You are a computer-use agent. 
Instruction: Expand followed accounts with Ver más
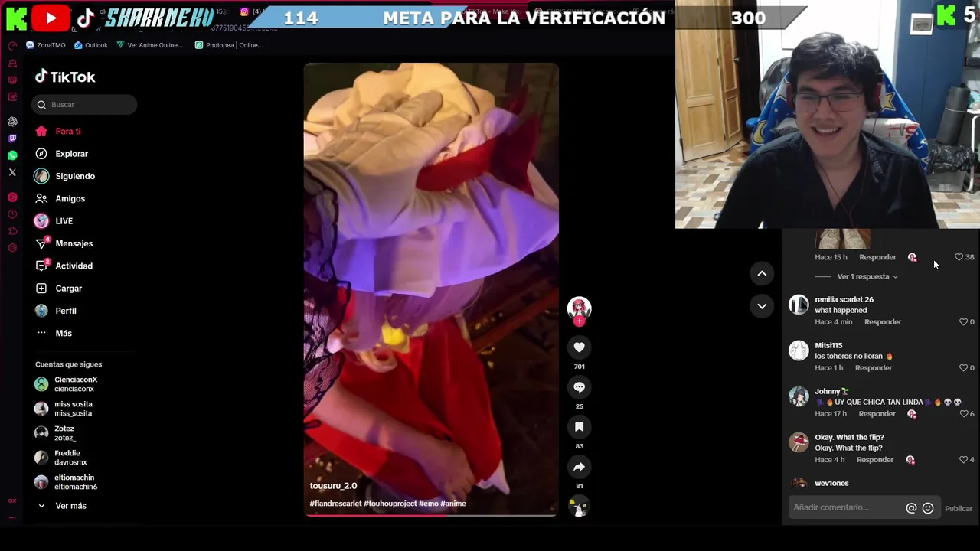click(61, 506)
